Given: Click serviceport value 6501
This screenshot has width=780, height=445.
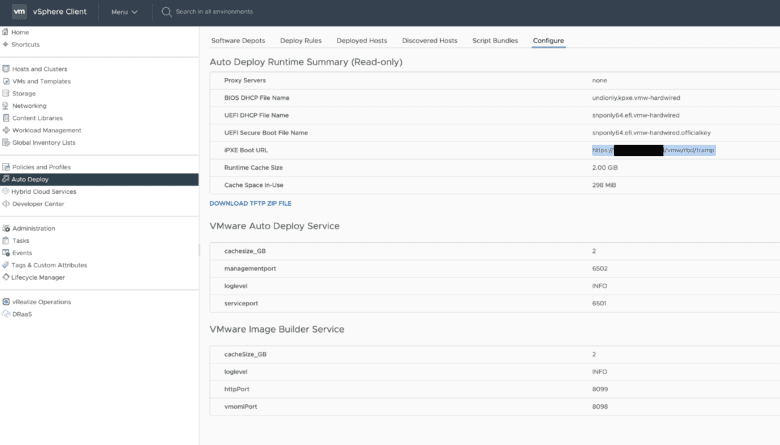Looking at the screenshot, I should (599, 303).
